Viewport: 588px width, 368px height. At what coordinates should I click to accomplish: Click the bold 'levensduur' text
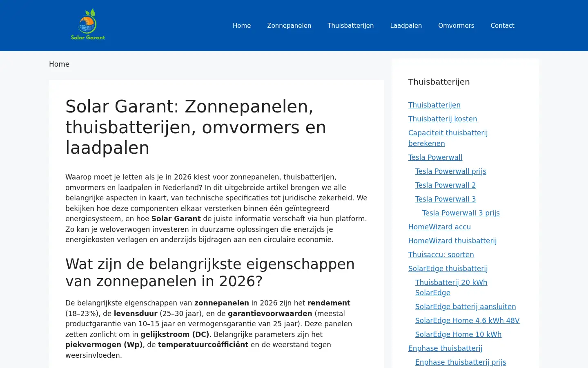click(x=136, y=314)
